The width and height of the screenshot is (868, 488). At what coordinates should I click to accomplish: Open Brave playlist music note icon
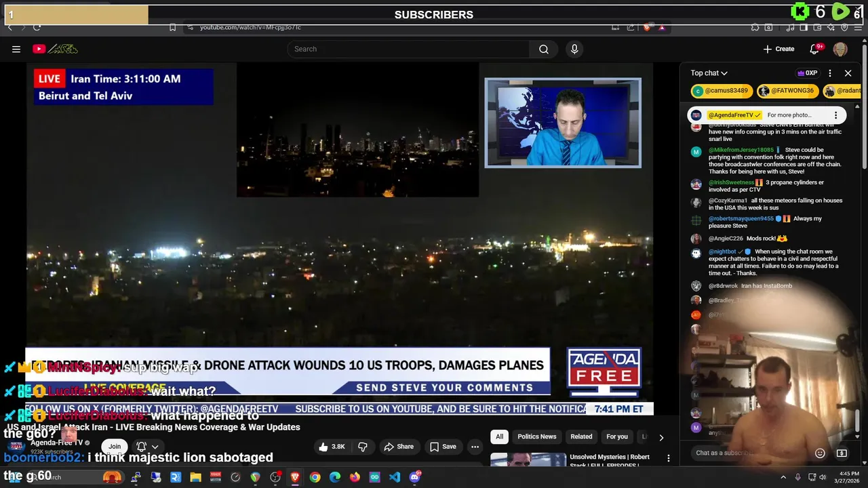(x=790, y=27)
